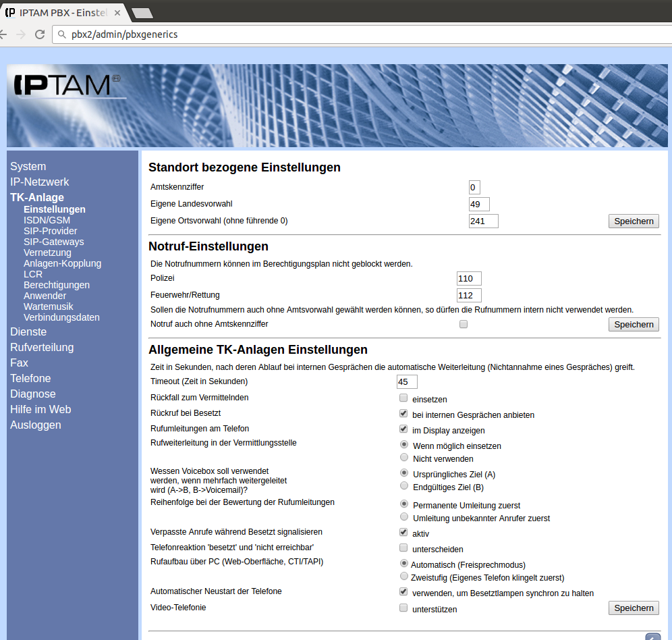Open the System menu in the sidebar

(x=28, y=167)
